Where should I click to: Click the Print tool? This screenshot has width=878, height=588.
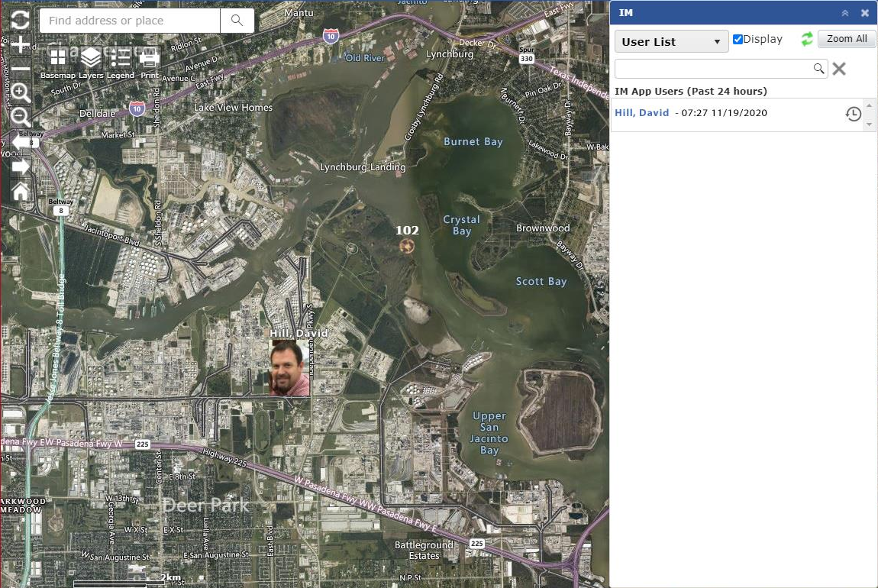(x=150, y=60)
